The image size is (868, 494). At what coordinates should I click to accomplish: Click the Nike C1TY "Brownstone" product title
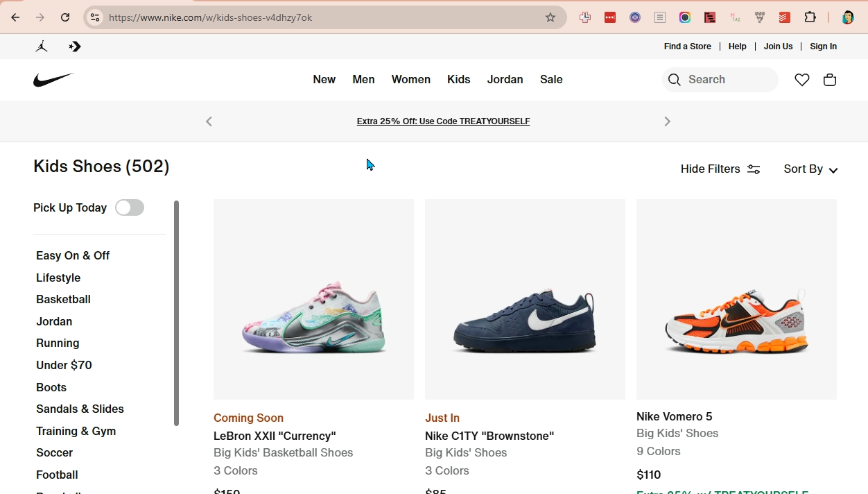[489, 436]
